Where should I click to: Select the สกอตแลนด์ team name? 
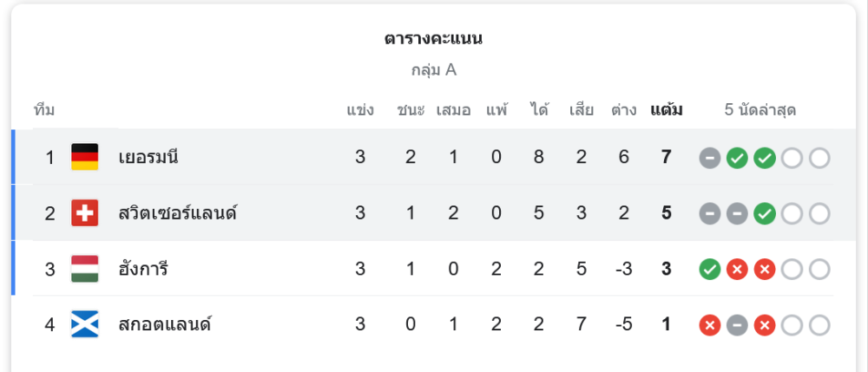165,324
